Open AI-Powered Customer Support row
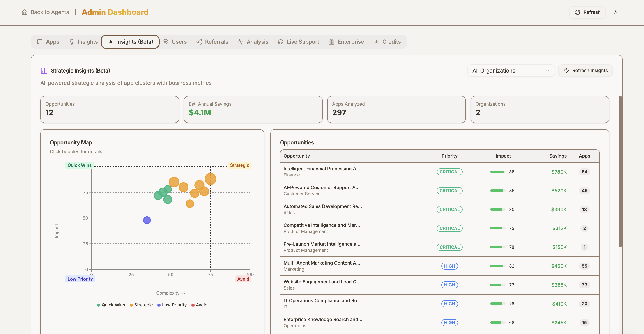The width and height of the screenshot is (644, 334). (439, 190)
